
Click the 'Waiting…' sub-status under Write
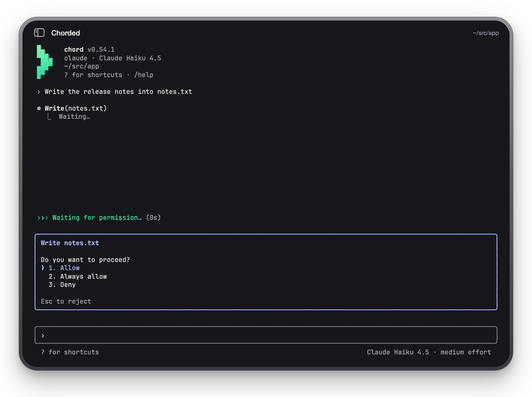point(74,117)
